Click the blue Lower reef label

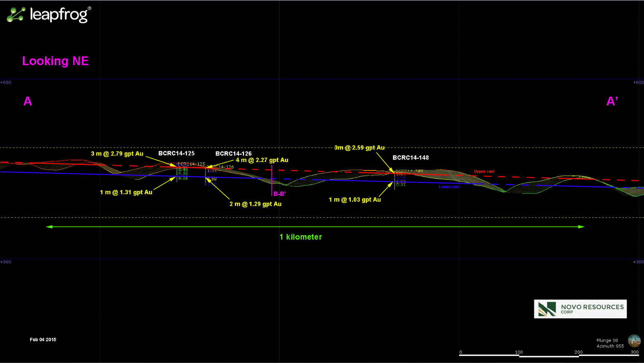click(x=449, y=187)
